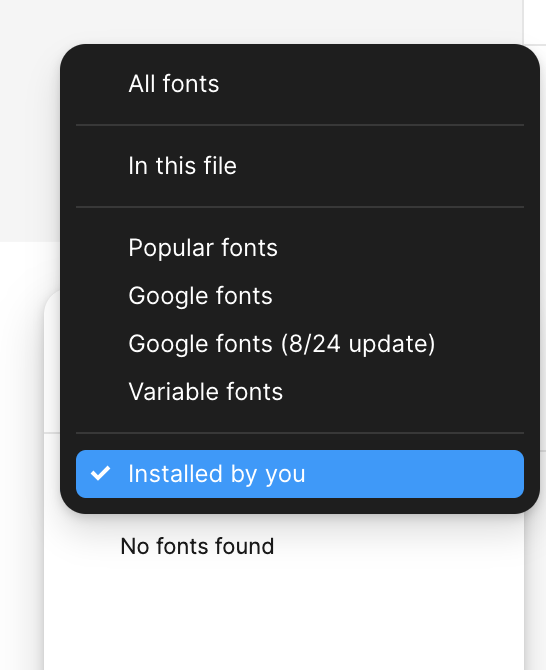Select the plain Google fonts option

pyautogui.click(x=299, y=296)
